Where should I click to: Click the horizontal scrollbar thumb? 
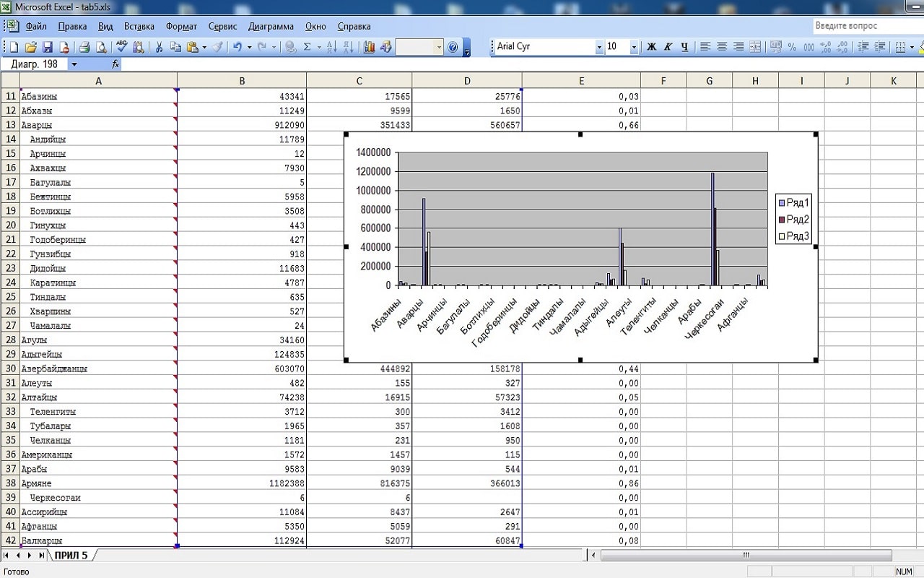[x=746, y=555]
